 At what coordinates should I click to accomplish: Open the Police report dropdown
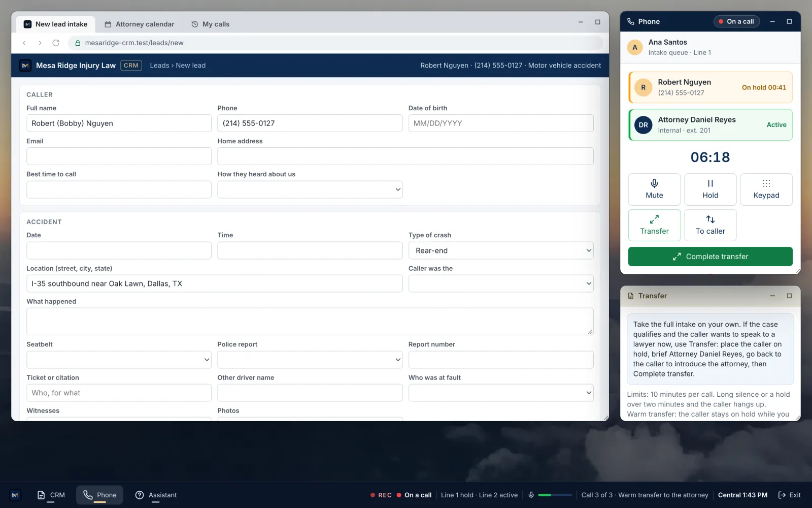(x=310, y=360)
